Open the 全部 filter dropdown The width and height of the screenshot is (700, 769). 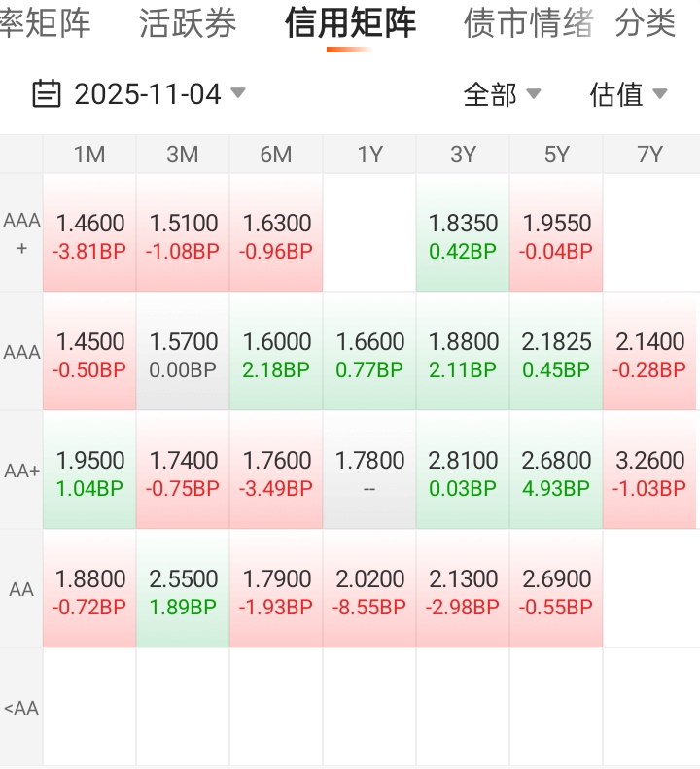point(502,94)
